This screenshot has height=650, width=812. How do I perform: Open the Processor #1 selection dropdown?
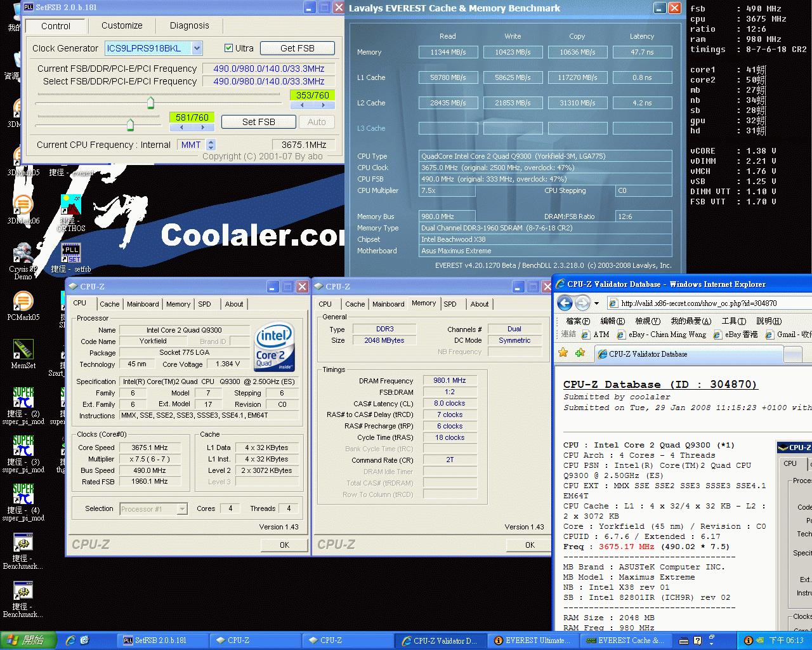[x=182, y=508]
